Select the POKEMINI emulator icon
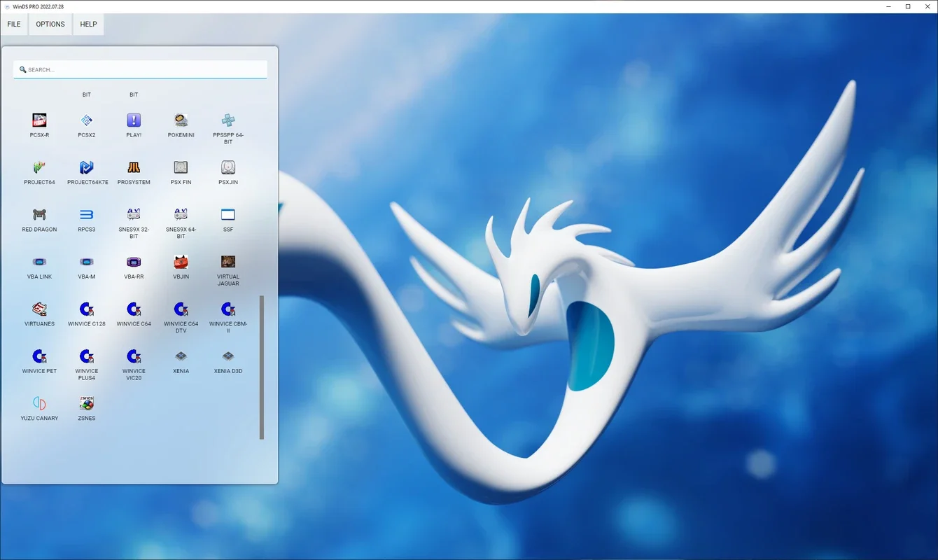938x560 pixels. click(181, 120)
